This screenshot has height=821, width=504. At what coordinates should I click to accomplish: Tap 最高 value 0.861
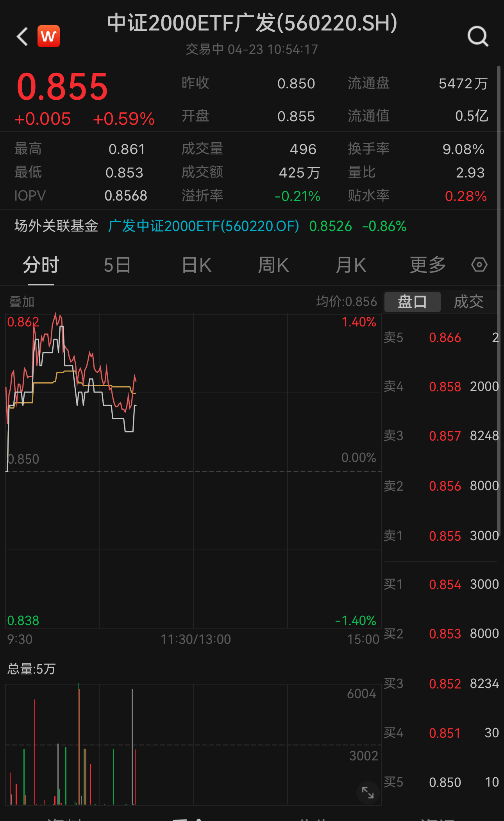[x=127, y=149]
